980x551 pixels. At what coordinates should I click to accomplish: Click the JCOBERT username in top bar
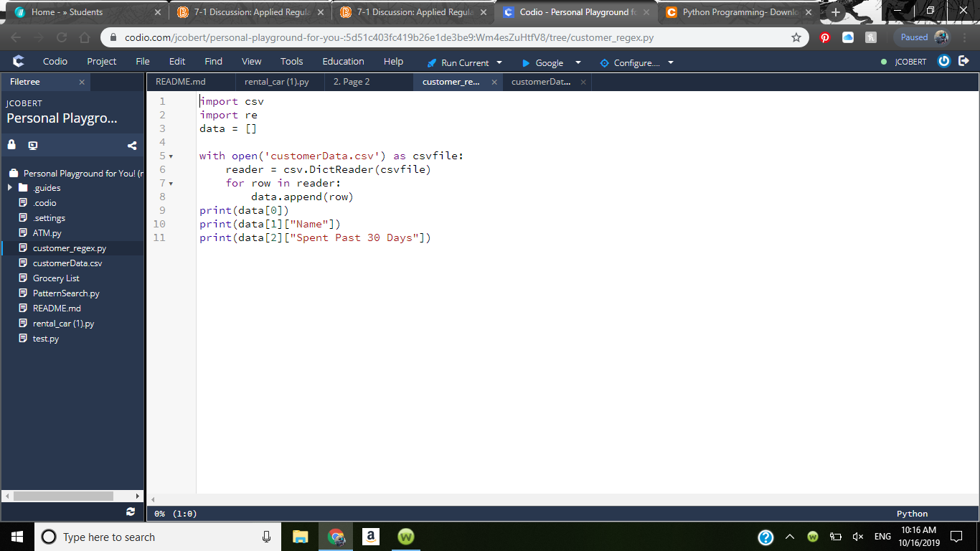tap(910, 62)
